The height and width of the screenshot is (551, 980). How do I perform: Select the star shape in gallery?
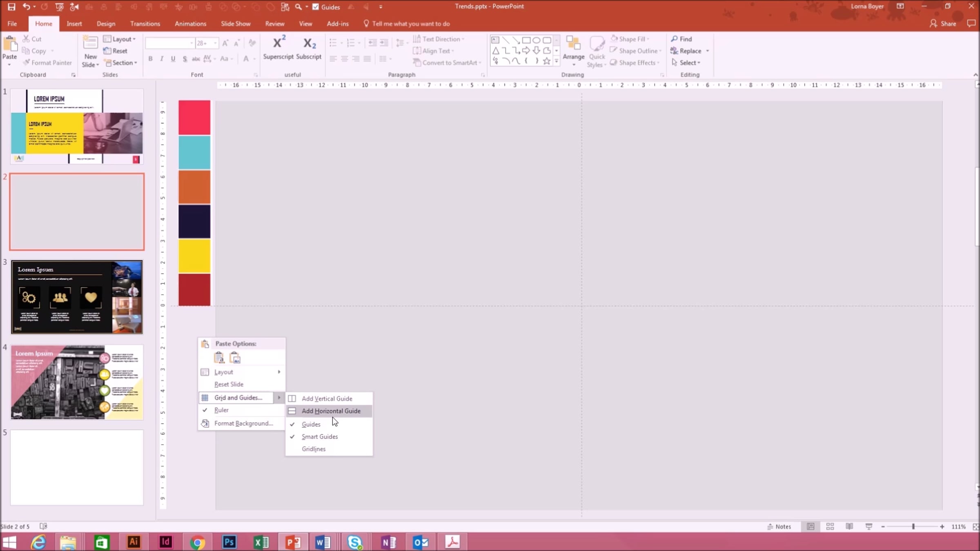coord(546,61)
